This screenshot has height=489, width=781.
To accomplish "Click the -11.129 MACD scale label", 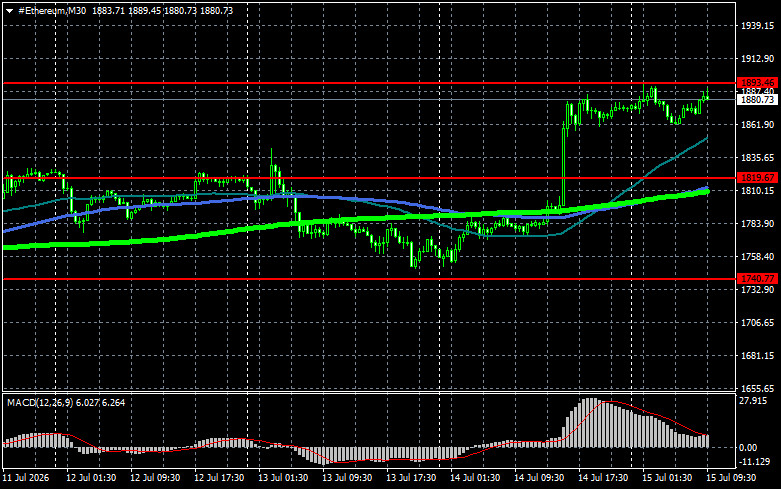I will 754,462.
